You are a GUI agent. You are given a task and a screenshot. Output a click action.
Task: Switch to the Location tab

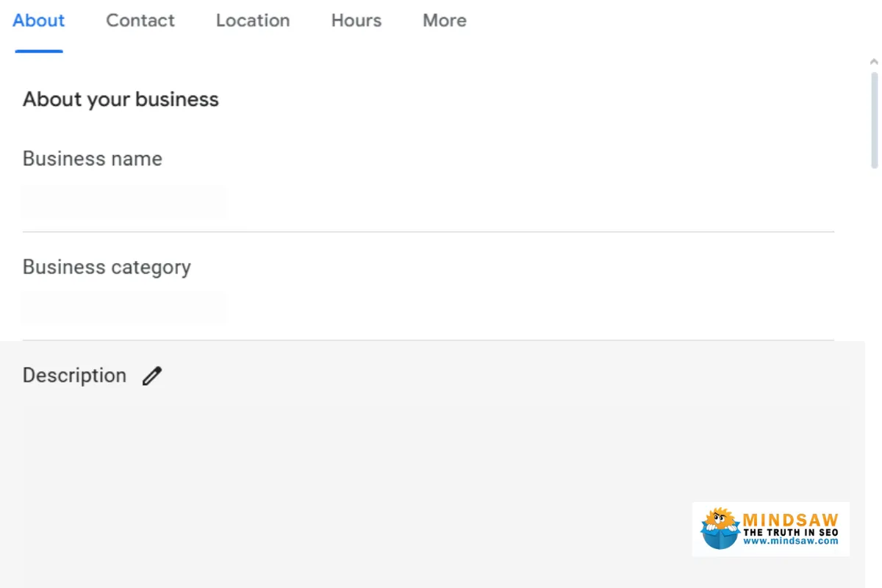click(252, 21)
